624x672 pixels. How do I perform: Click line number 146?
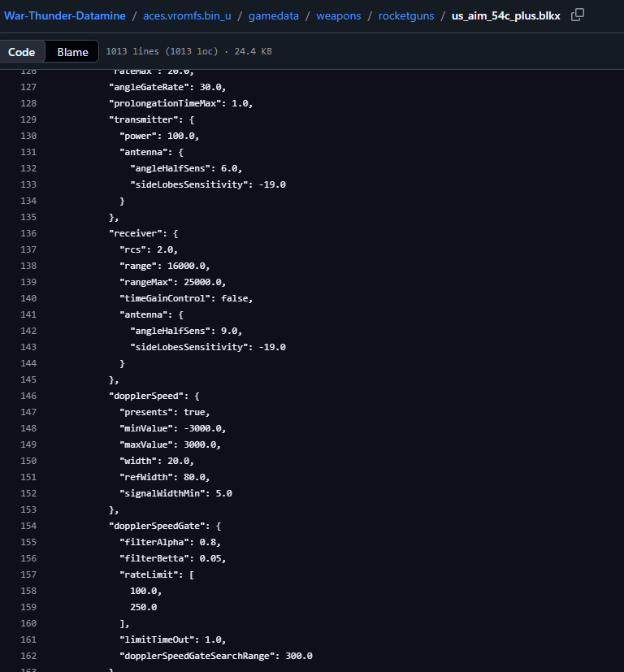[28, 396]
